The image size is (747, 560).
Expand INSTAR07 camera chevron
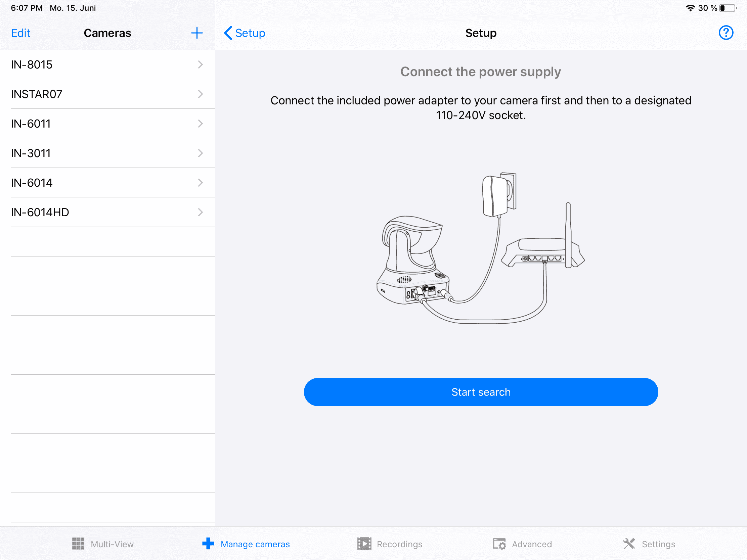(200, 94)
